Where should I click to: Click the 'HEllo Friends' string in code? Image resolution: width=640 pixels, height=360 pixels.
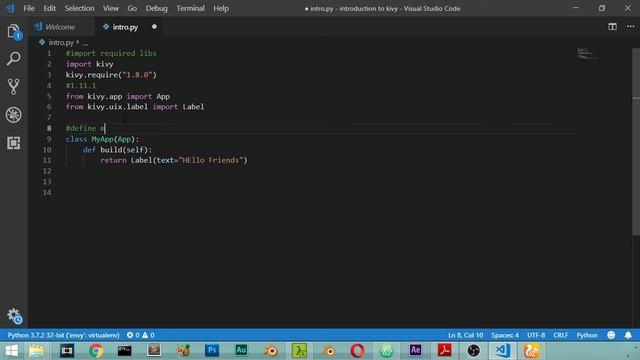(x=211, y=160)
